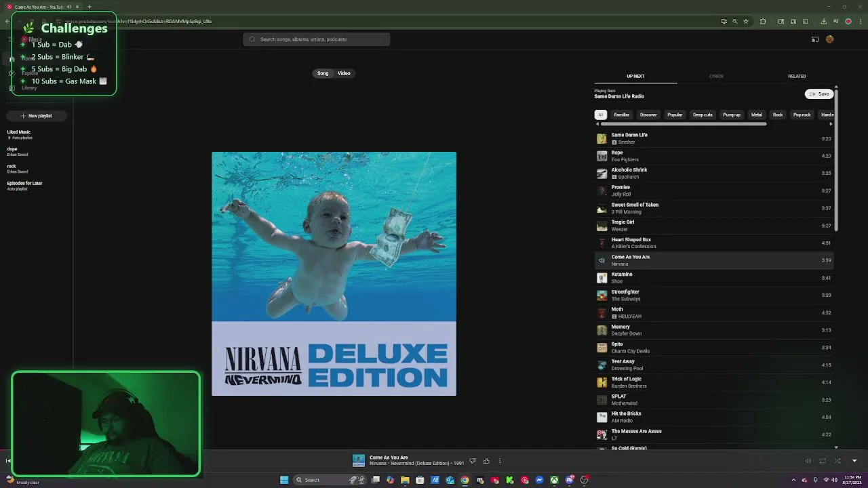The width and height of the screenshot is (868, 488).
Task: Click search songs, albums, artists field
Action: tap(317, 39)
